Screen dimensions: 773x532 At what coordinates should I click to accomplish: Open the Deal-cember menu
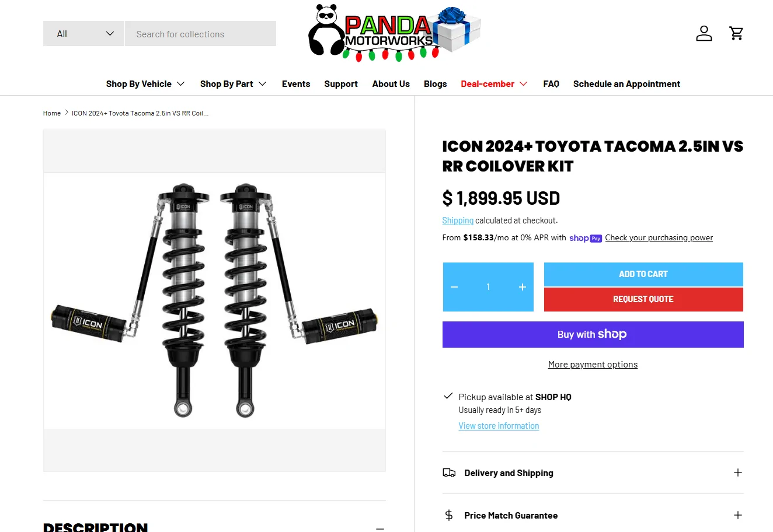point(494,84)
